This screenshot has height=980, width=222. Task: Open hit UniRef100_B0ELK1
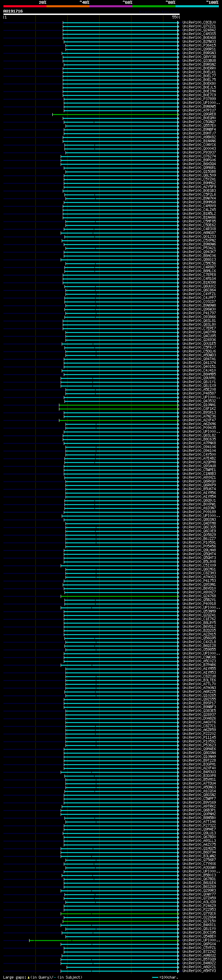coord(199,72)
